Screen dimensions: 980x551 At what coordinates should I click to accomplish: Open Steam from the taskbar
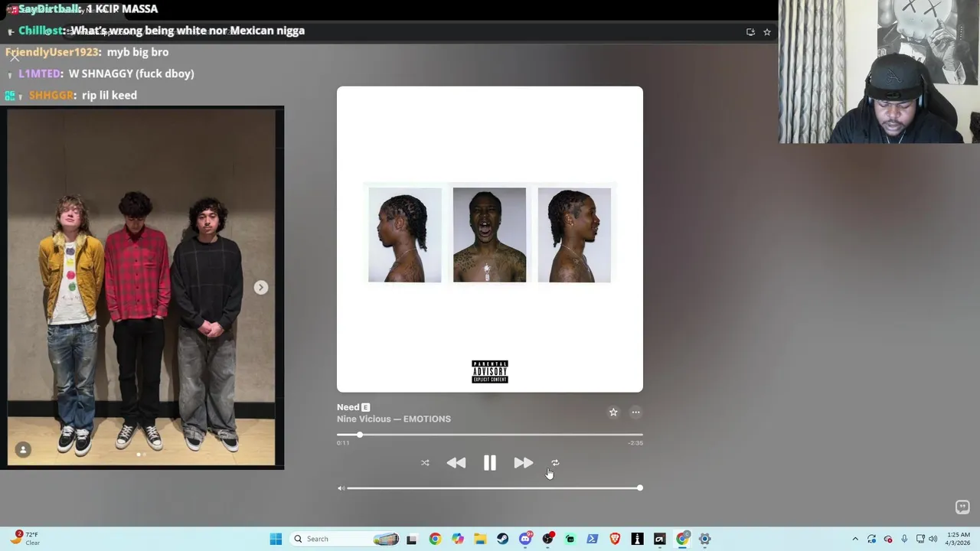pos(502,539)
